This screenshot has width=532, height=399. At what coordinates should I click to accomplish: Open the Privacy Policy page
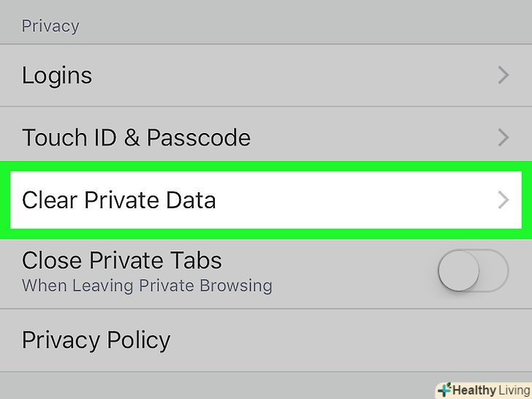coord(96,340)
